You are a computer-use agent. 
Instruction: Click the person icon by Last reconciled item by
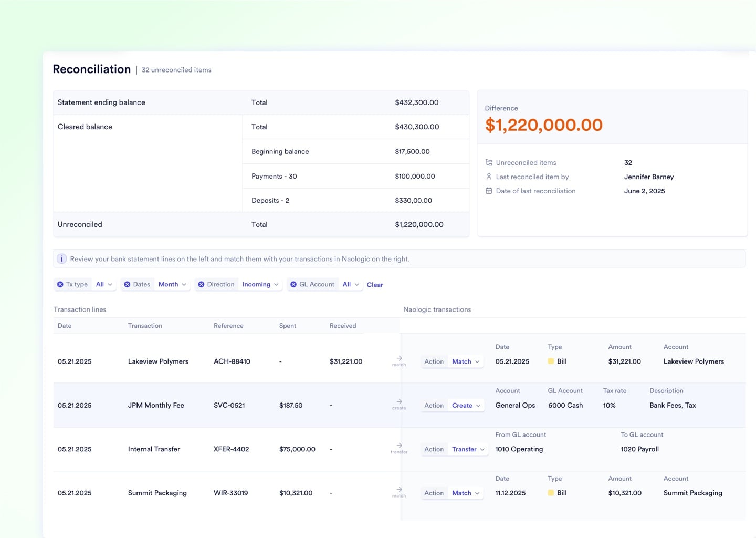pyautogui.click(x=489, y=177)
